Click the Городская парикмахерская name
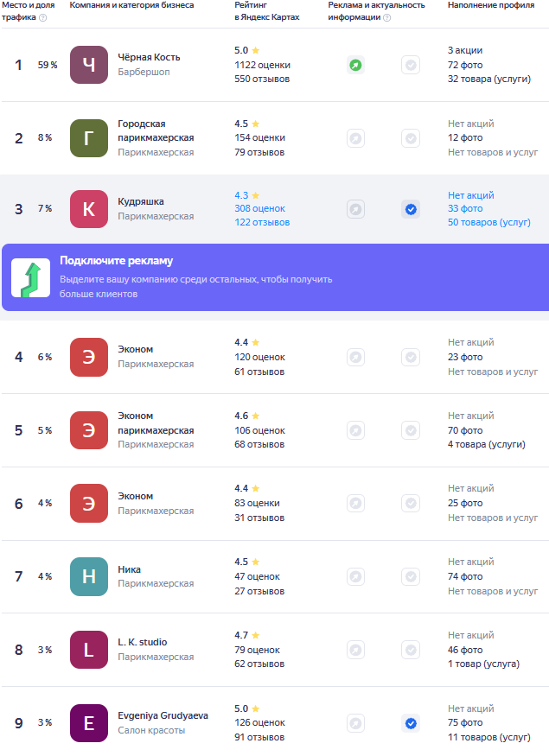Viewport: 549px width, 756px height. click(x=156, y=130)
